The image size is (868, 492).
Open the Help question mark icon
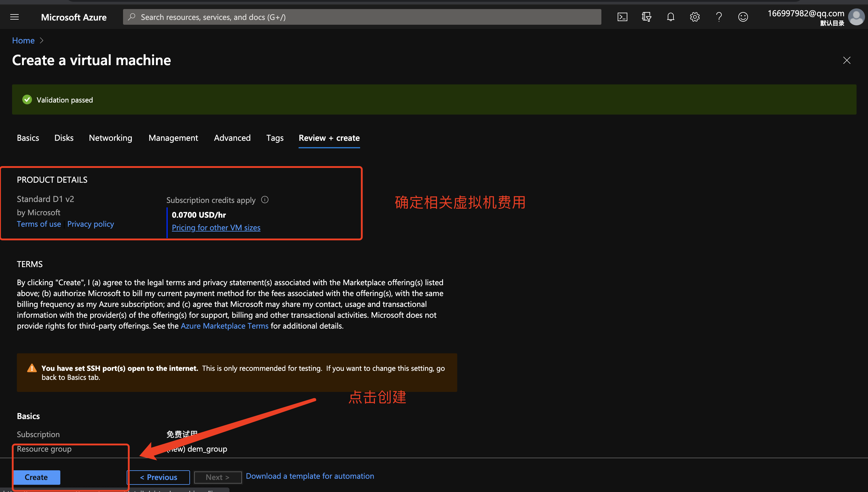point(719,17)
